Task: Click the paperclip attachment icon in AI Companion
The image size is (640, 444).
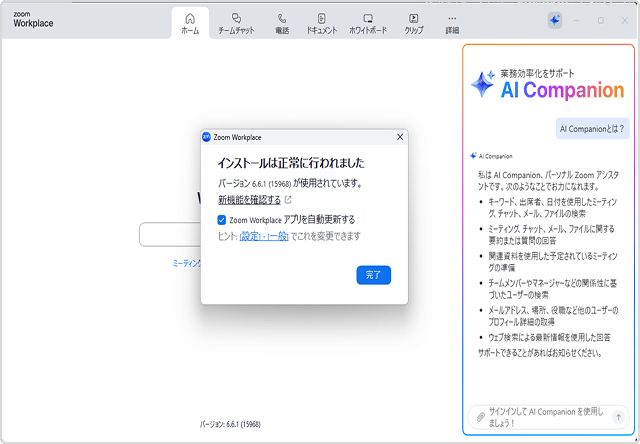Action: [480, 416]
